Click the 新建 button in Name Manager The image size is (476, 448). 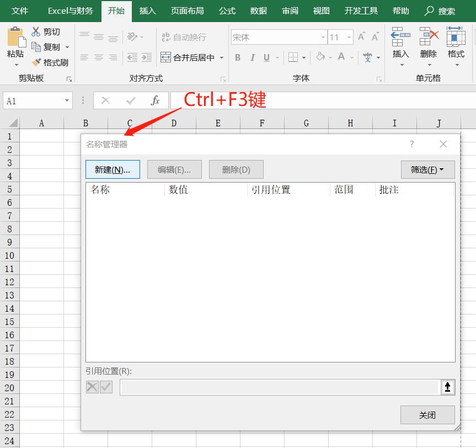(113, 169)
